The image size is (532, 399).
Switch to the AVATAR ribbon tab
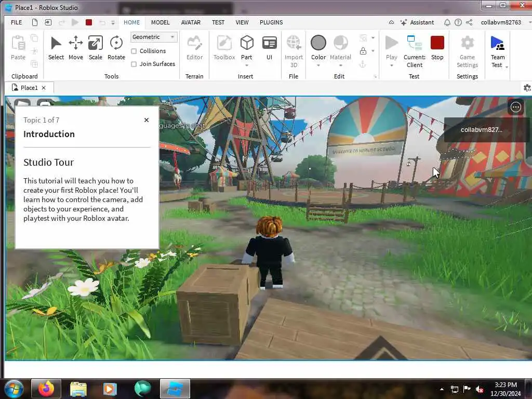click(x=191, y=22)
